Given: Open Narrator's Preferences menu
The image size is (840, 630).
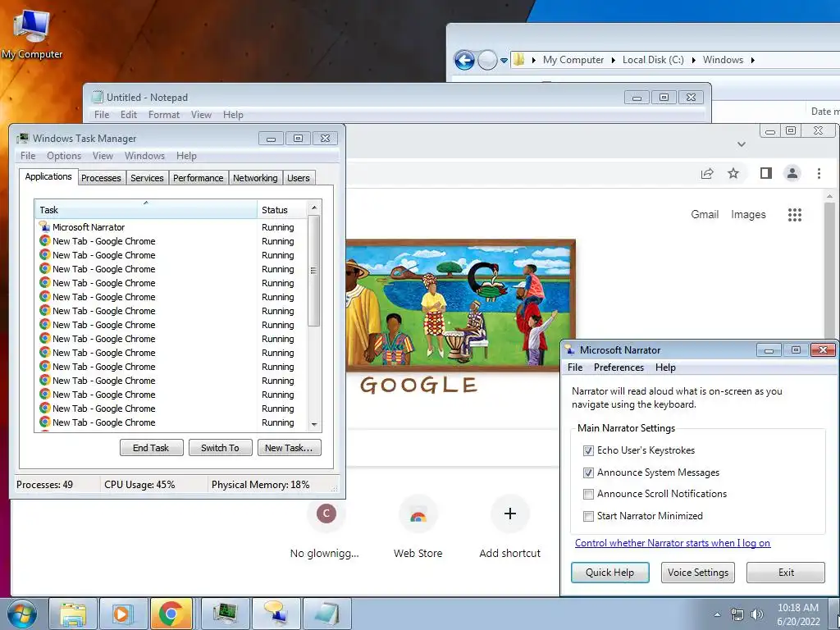Looking at the screenshot, I should [x=619, y=367].
